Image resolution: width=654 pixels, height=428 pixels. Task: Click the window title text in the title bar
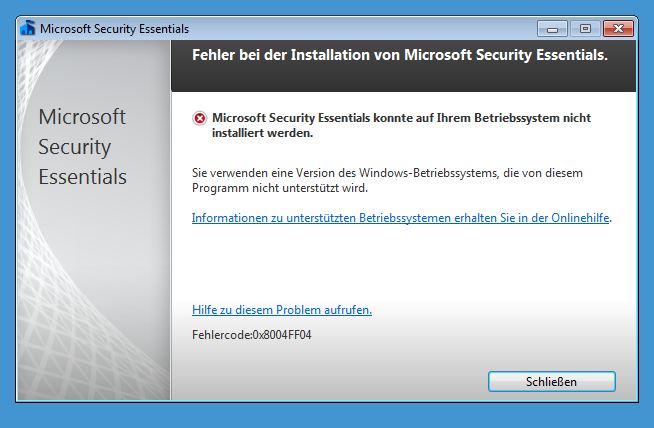tap(114, 29)
